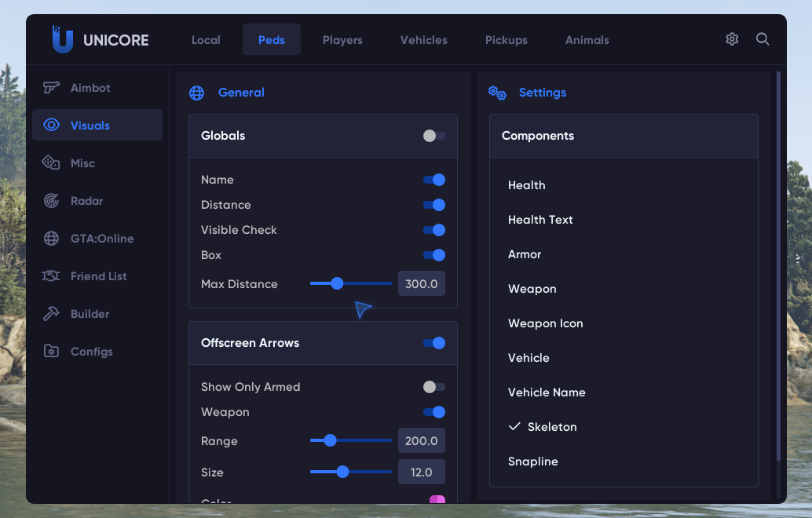
Task: Turn off Offscreen Arrows toggle
Action: [x=433, y=343]
